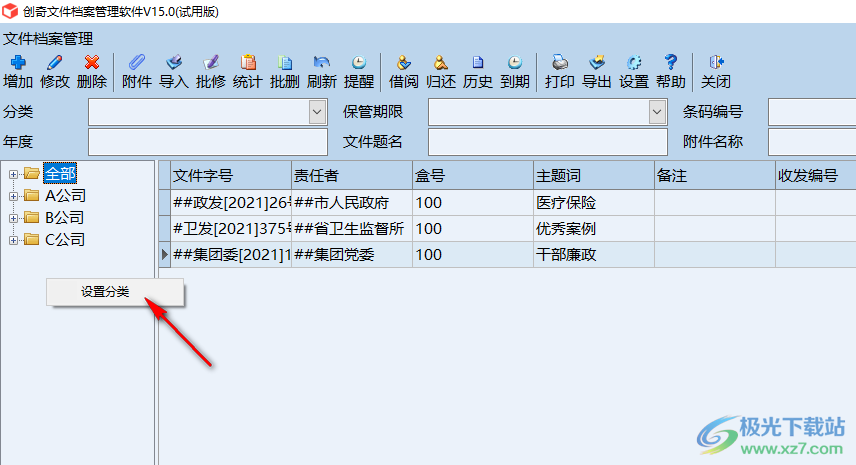This screenshot has height=465, width=856.
Task: Click the ##市人民政府 cell
Action: pos(352,203)
